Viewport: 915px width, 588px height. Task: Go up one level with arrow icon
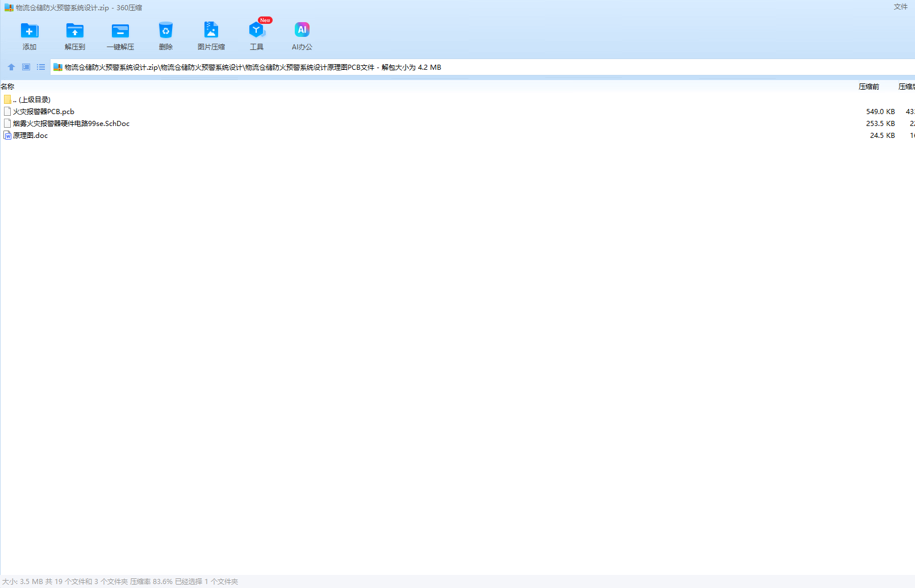click(11, 67)
